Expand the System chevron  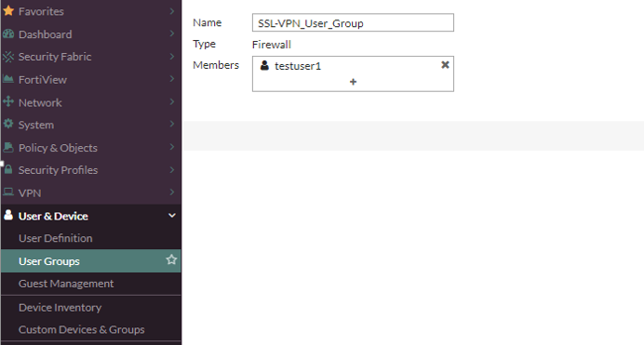click(x=172, y=124)
